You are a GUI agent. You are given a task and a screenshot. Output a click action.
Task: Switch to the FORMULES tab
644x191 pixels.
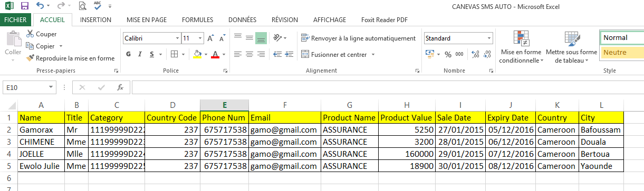tap(197, 20)
